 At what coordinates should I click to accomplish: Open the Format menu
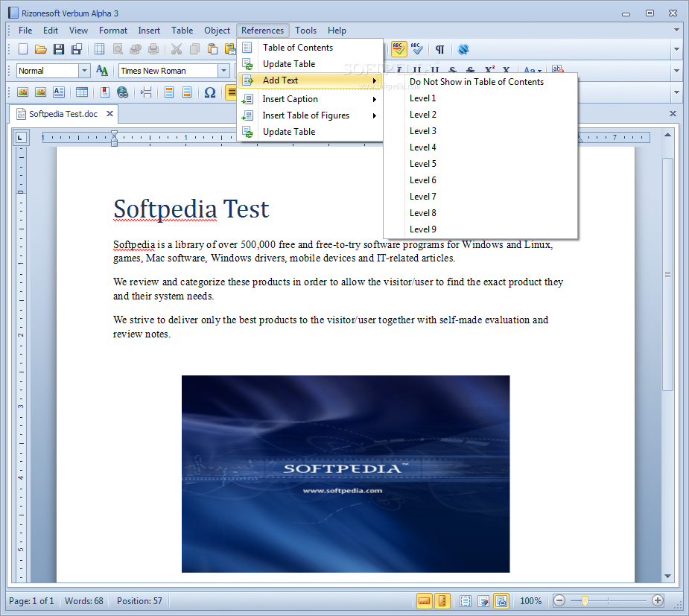pos(113,31)
